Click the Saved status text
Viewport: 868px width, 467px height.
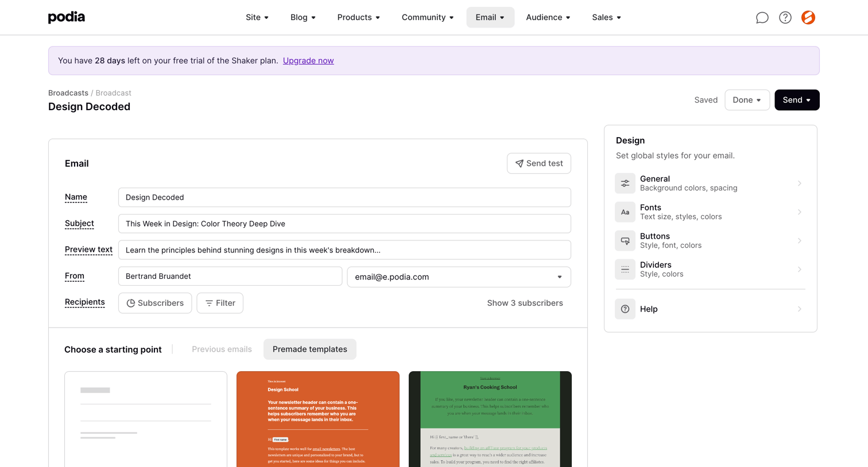706,100
